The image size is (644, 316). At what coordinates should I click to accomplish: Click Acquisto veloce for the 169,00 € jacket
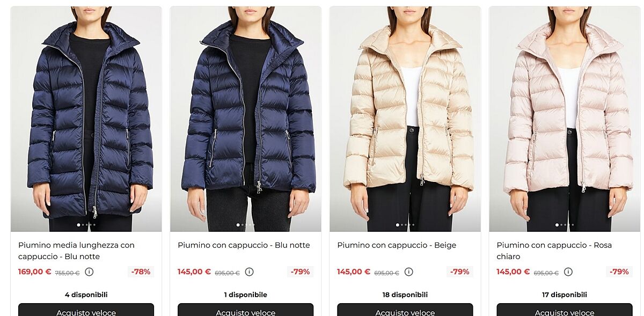(x=86, y=310)
